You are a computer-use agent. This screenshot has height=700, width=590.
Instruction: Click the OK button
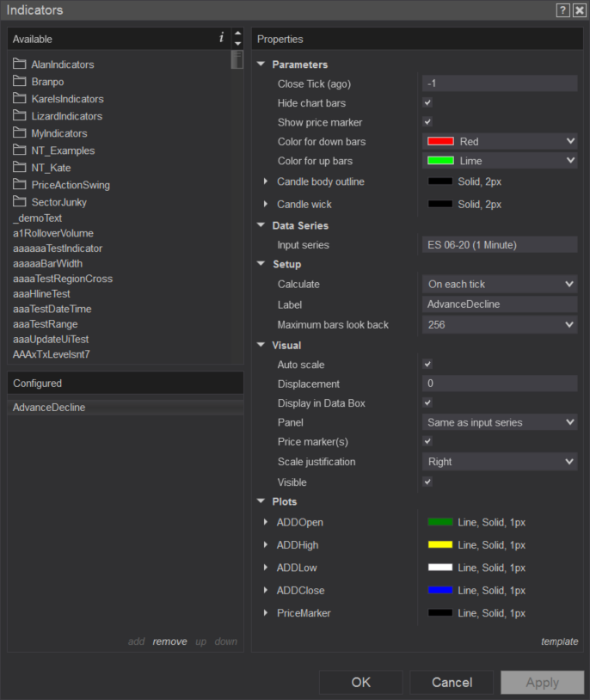pos(361,682)
